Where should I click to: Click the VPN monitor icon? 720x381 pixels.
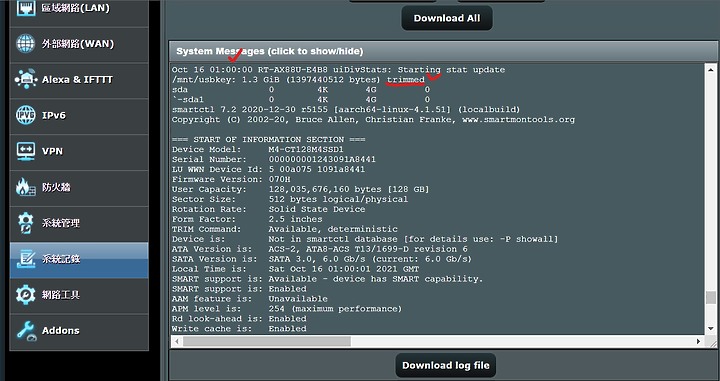[x=26, y=151]
